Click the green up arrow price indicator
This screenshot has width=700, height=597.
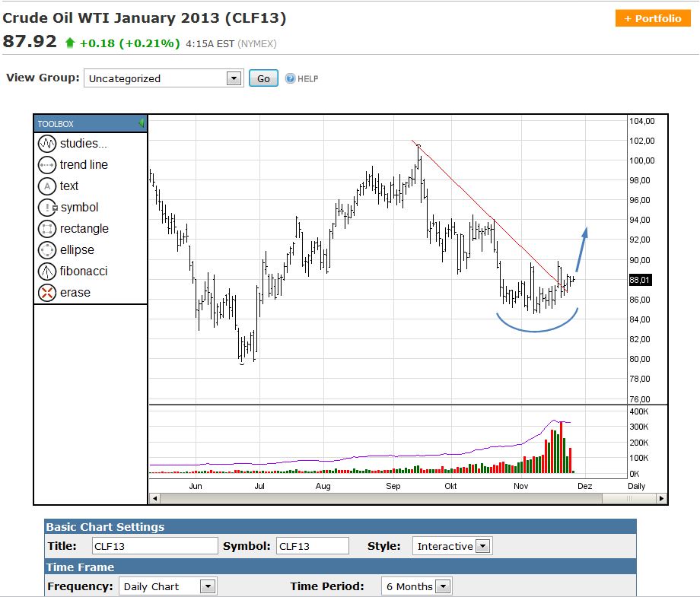tap(70, 43)
